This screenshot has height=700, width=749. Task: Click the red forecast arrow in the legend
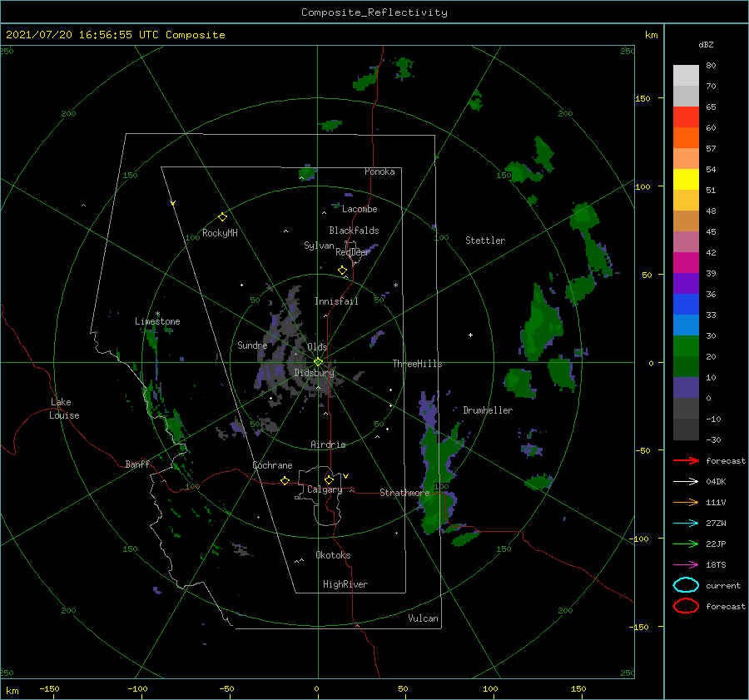(x=686, y=460)
